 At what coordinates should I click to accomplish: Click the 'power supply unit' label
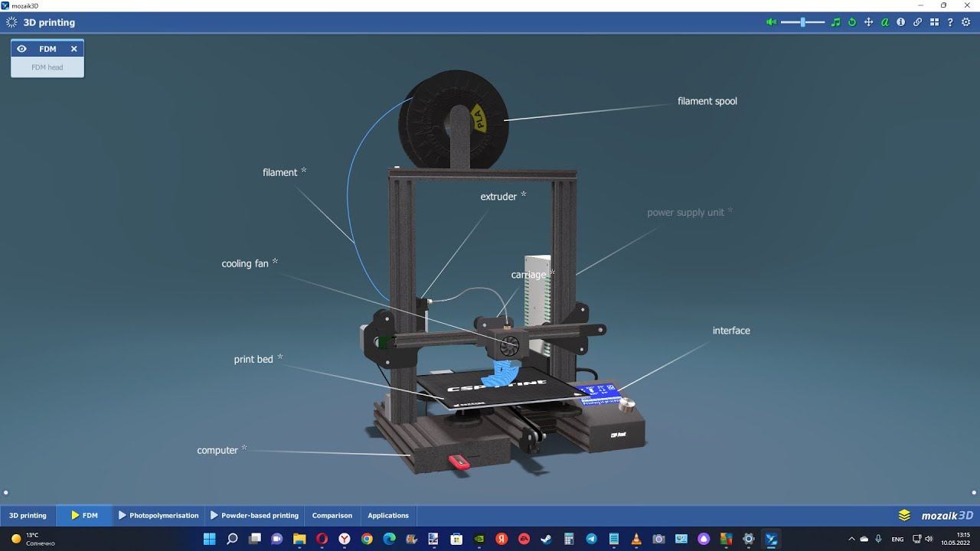[685, 213]
